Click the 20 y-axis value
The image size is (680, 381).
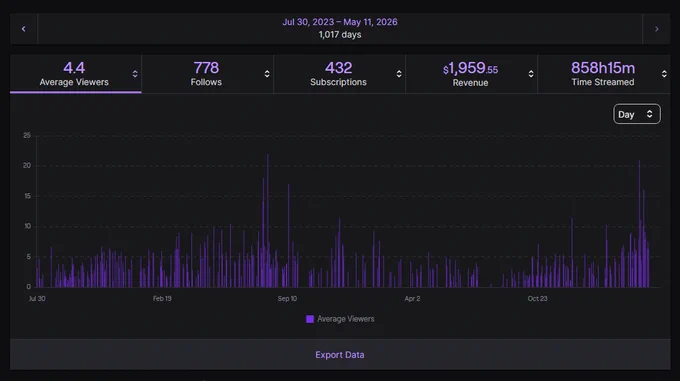click(27, 166)
